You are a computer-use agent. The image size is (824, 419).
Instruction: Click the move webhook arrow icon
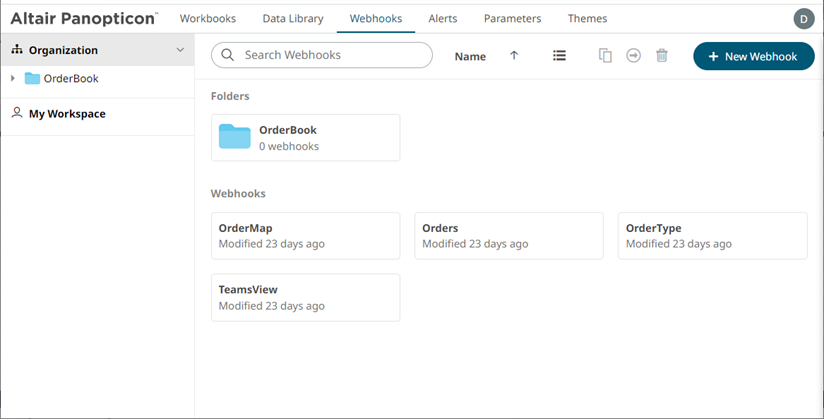633,56
